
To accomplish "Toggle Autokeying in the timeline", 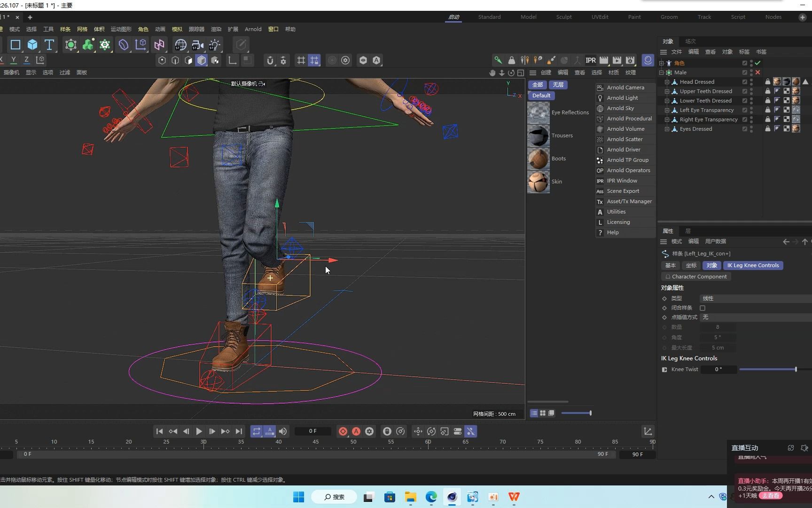I will pyautogui.click(x=356, y=431).
